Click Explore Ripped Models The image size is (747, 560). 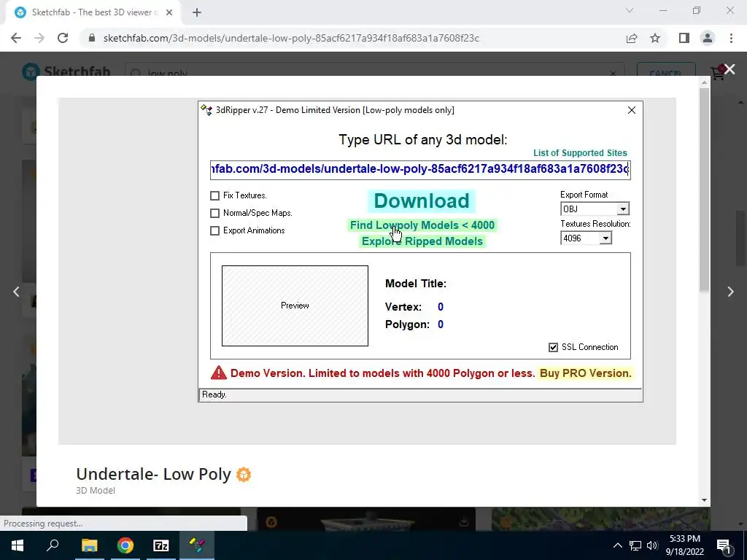click(422, 241)
